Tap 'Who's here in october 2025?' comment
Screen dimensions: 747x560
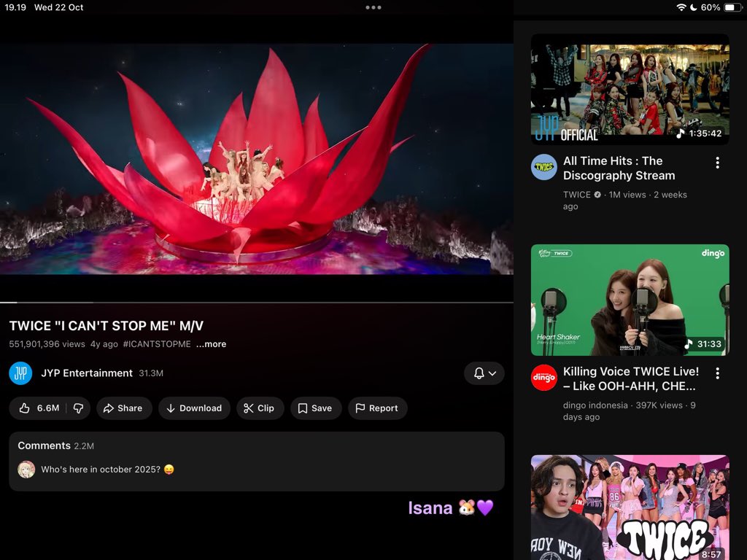pyautogui.click(x=108, y=470)
